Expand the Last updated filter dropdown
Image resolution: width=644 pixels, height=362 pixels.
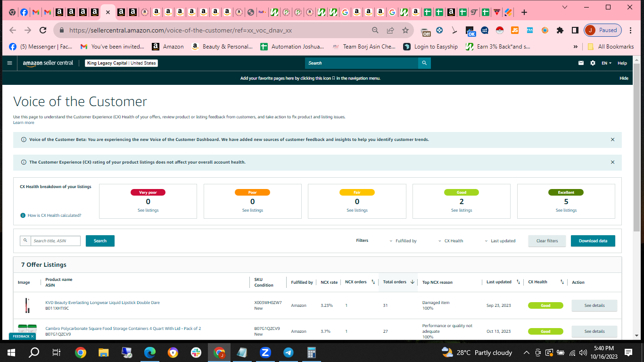click(500, 241)
